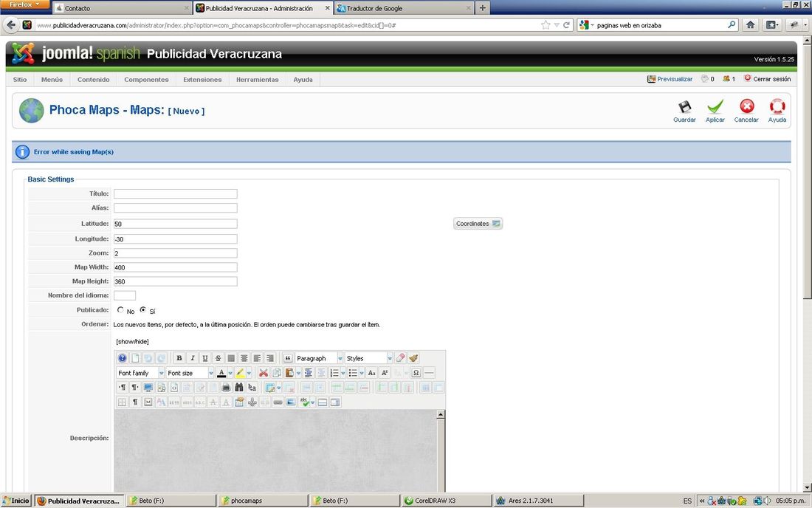Expand the bullet list style arrow
This screenshot has height=508, width=812.
(361, 373)
